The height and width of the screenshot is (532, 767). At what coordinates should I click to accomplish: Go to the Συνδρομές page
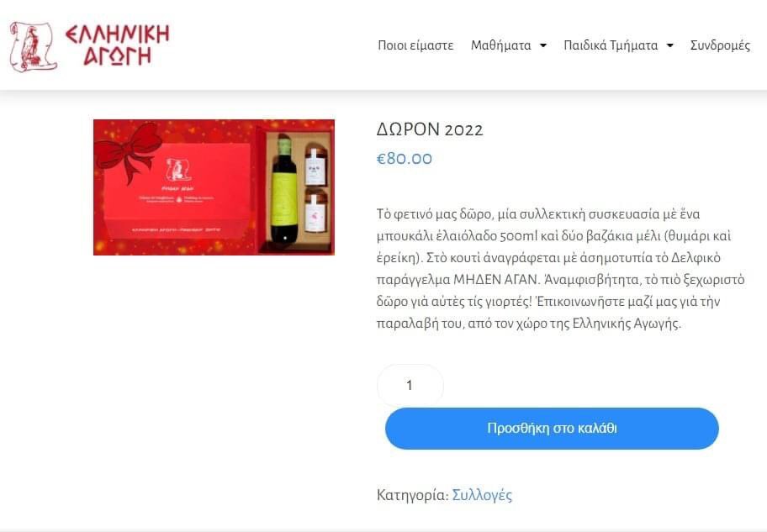(x=720, y=45)
